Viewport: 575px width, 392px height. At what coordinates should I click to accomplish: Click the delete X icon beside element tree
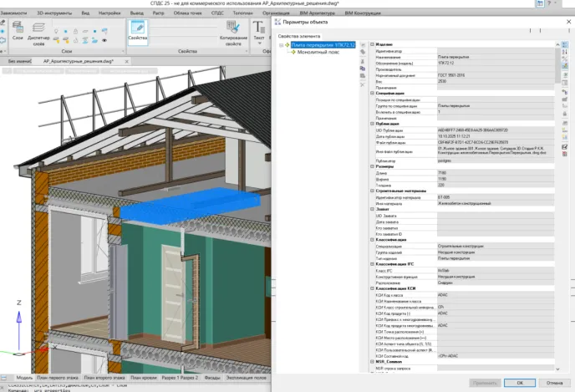pos(362,83)
